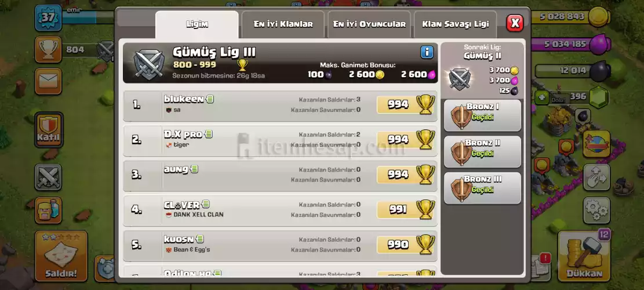
Task: Switch to En İyi Oyuncular tab
Action: pyautogui.click(x=369, y=24)
